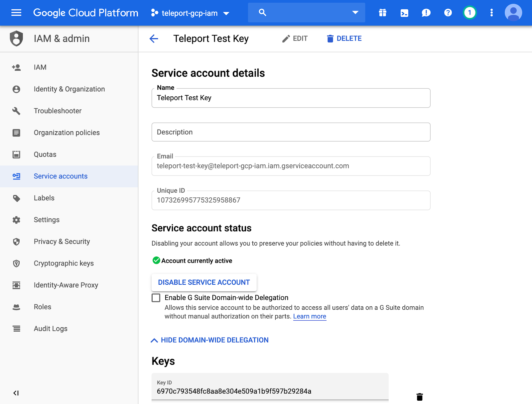Open the Quotas page

pyautogui.click(x=69, y=154)
